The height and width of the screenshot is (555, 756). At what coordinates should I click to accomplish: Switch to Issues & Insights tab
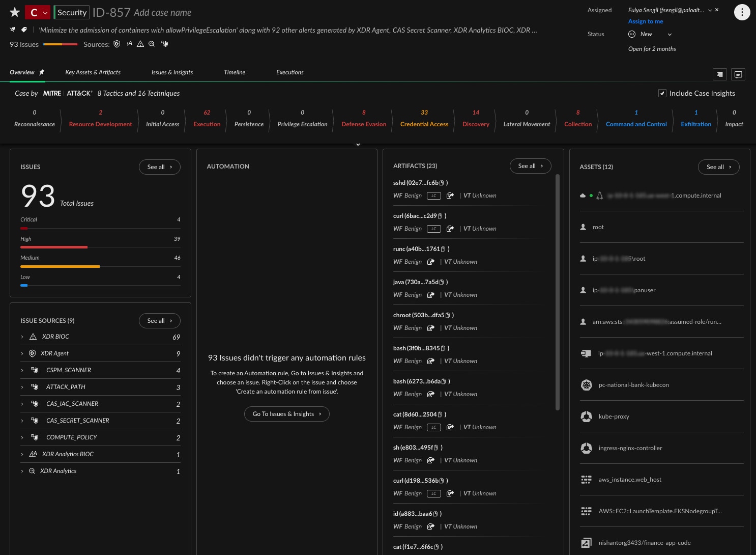[172, 72]
